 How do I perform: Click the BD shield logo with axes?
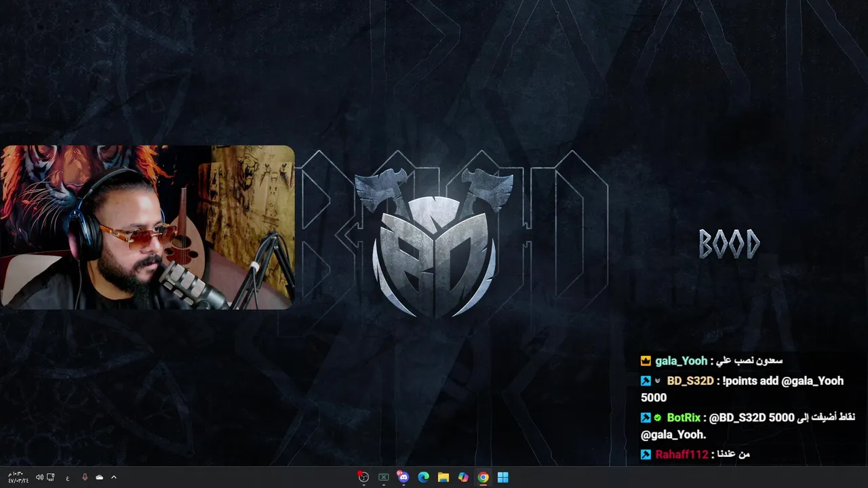pos(434,243)
